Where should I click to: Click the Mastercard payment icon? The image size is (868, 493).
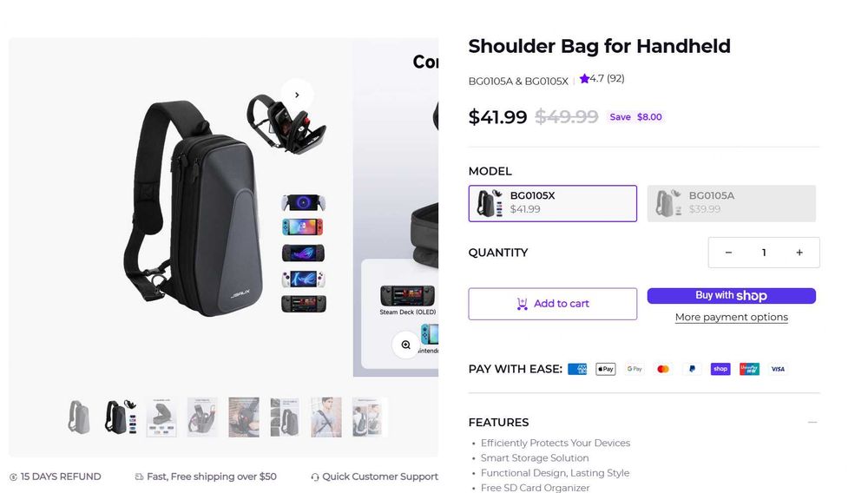[663, 369]
